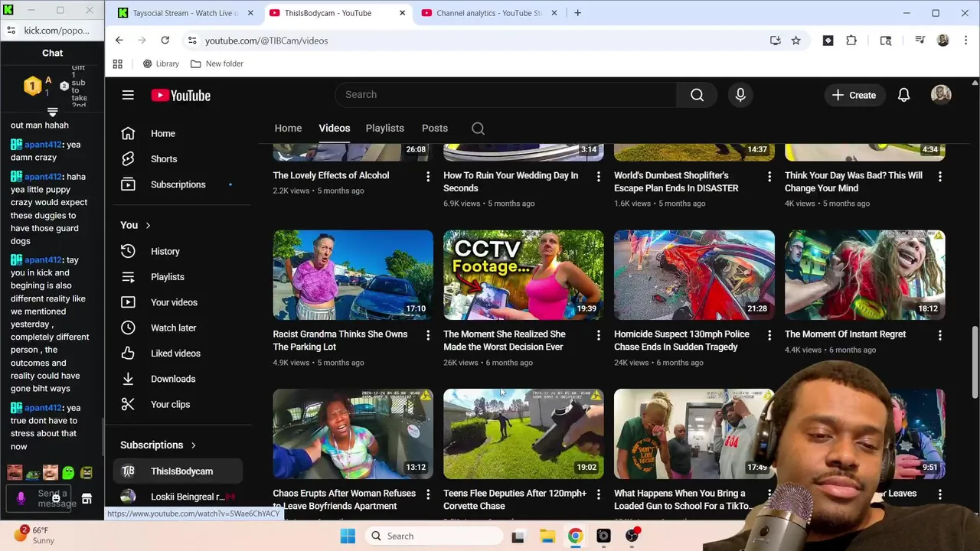Switch to the channel Playlists tab

coord(384,128)
